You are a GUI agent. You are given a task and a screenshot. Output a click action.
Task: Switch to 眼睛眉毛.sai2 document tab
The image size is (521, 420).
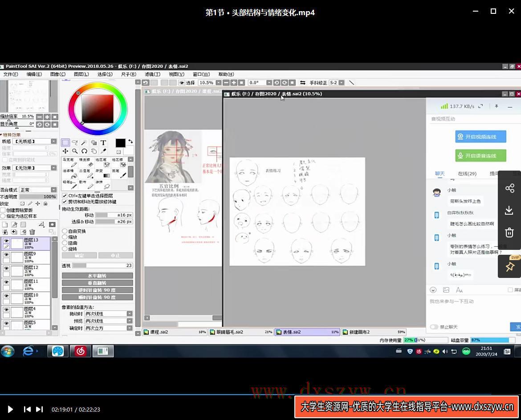(x=241, y=332)
